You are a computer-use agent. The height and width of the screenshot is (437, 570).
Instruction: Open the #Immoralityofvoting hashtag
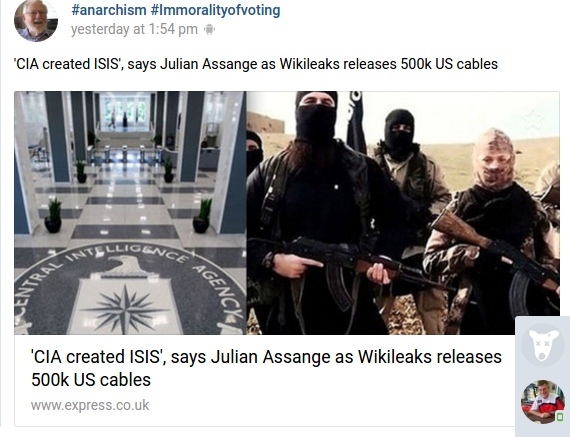click(x=215, y=10)
